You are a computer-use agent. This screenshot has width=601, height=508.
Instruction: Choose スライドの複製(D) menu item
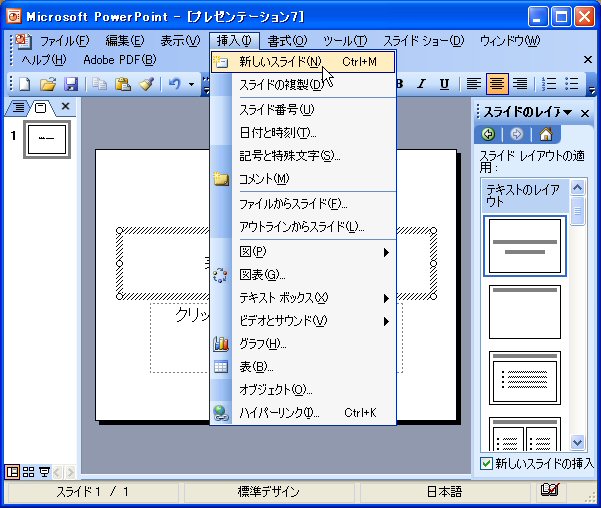click(302, 85)
